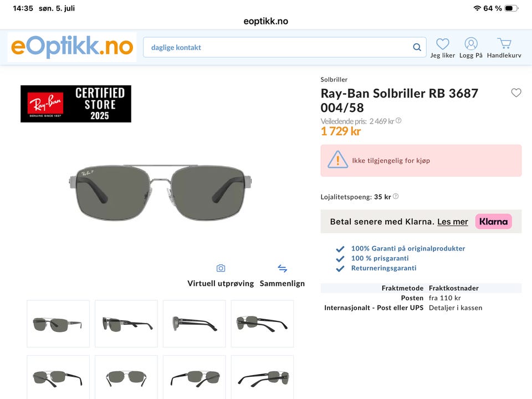Click the pink Klarna badge
The image size is (532, 399).
click(x=493, y=222)
